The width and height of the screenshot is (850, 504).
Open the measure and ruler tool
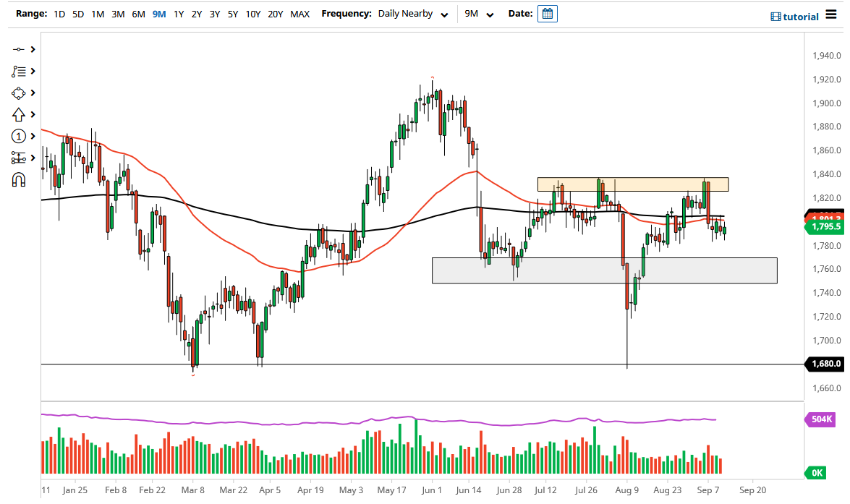click(x=18, y=158)
